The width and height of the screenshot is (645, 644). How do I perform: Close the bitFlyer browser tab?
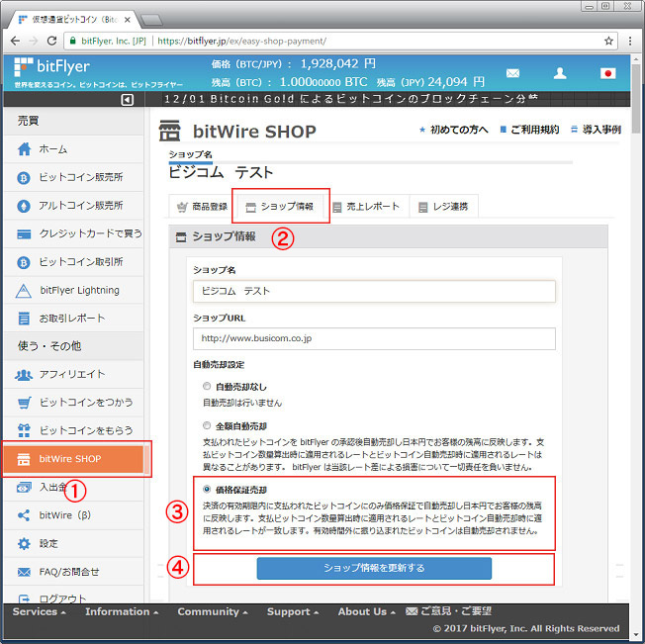(x=127, y=20)
